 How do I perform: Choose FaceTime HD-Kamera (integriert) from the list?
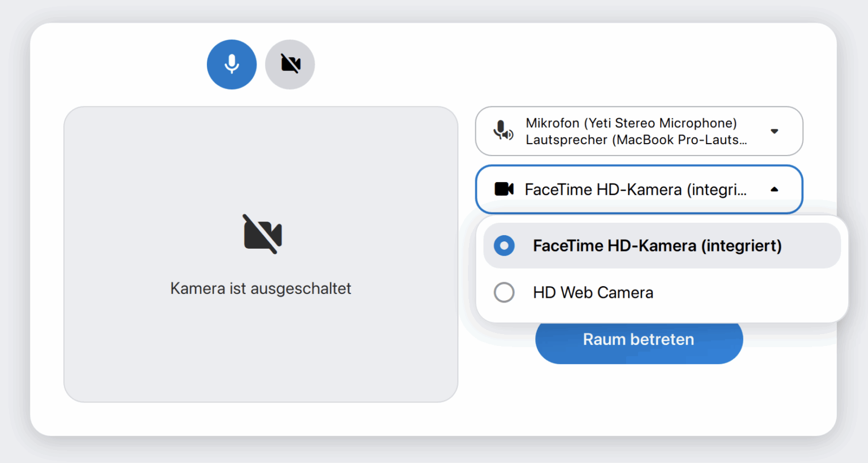(657, 245)
